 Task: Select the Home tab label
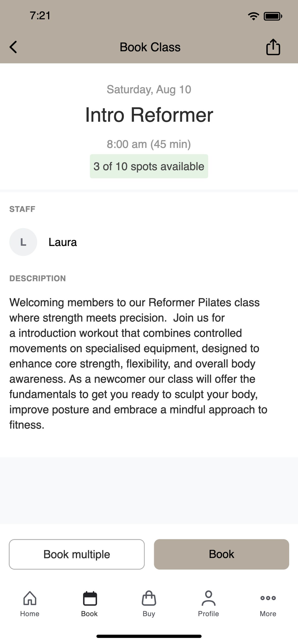30,614
